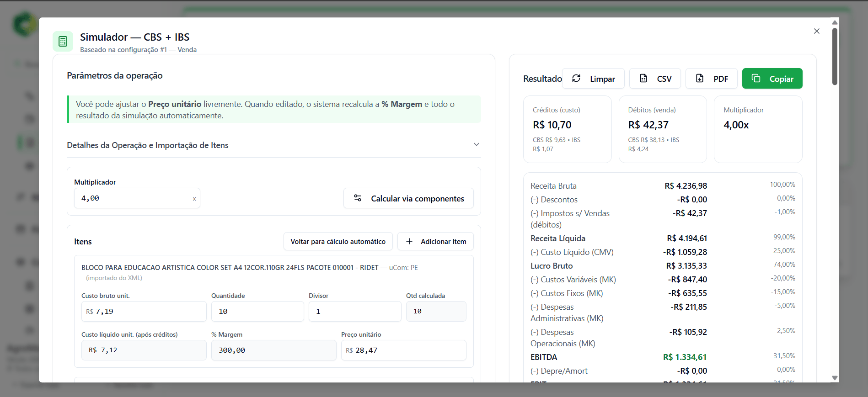The height and width of the screenshot is (397, 868).
Task: Click the Impostos s/ Vendas amount -R$ 42,37
Action: click(x=690, y=213)
